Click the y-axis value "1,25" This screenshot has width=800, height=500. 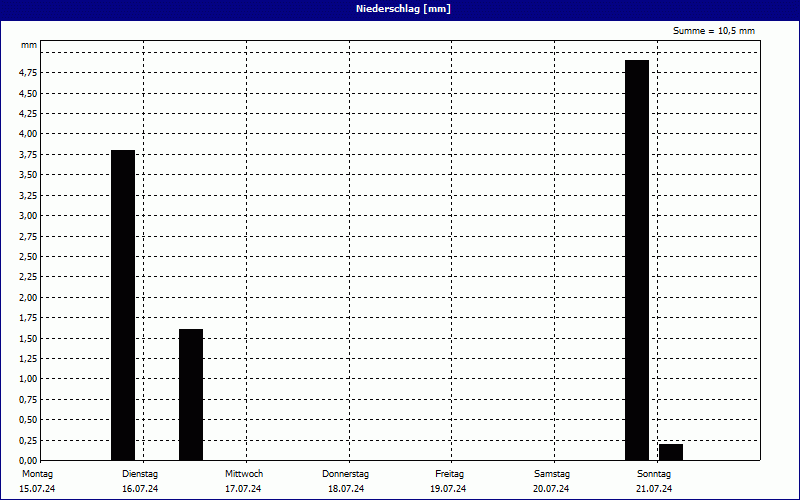(x=28, y=359)
